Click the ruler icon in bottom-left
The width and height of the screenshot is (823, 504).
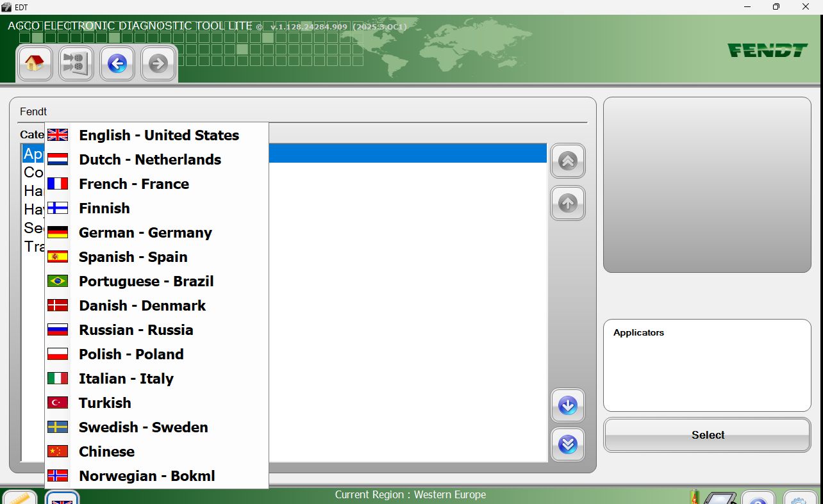(x=20, y=498)
